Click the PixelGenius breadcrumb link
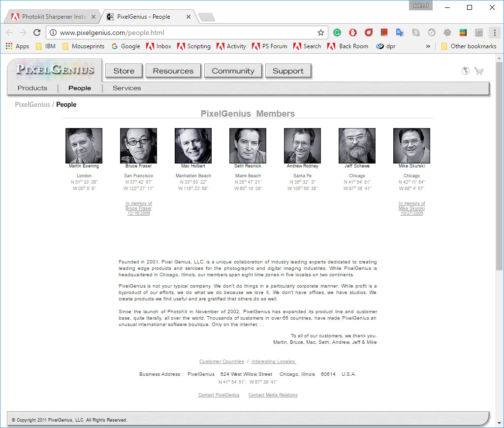Viewport: 504px width, 428px height. coord(32,104)
